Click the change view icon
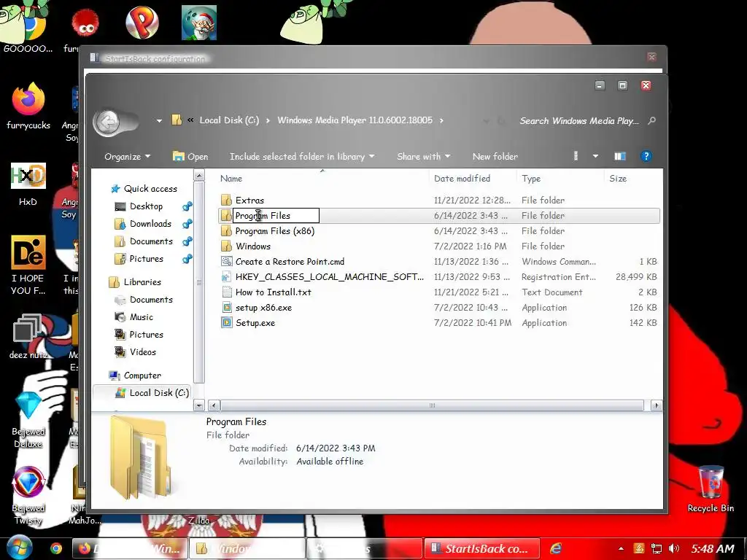747x560 pixels. [x=576, y=156]
